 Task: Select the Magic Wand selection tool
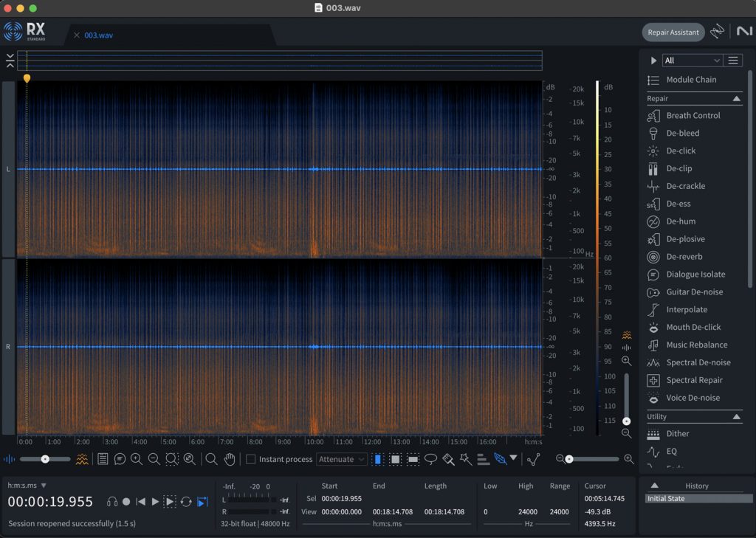[466, 459]
